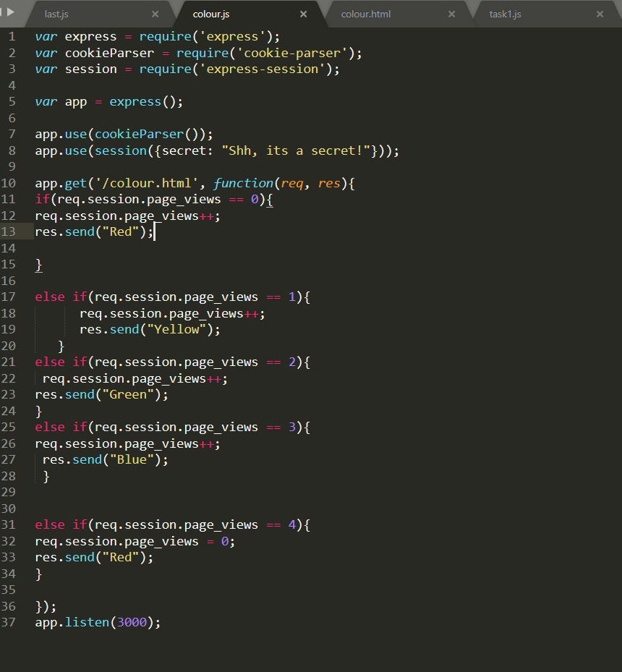Close the last.js tab
Screen dimensions: 622x672
tap(155, 13)
